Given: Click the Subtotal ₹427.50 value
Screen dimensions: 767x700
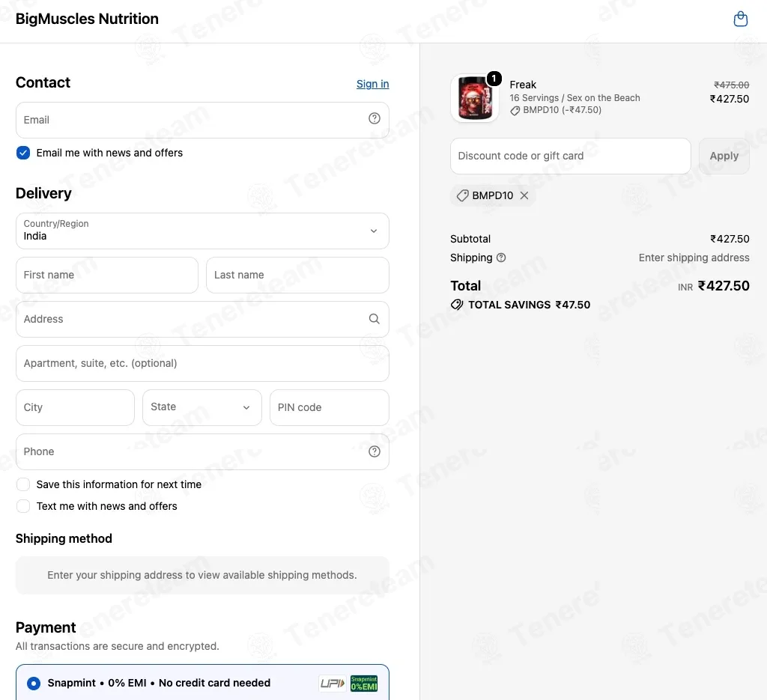Looking at the screenshot, I should point(730,239).
